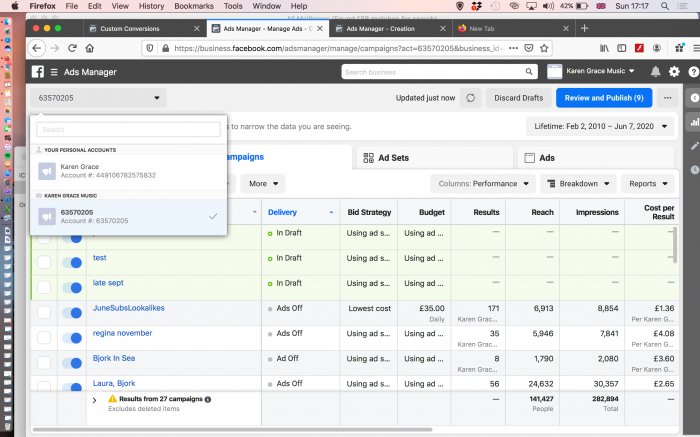Check the box for late sept campaign
Viewport: 700px width, 437px height.
[44, 287]
